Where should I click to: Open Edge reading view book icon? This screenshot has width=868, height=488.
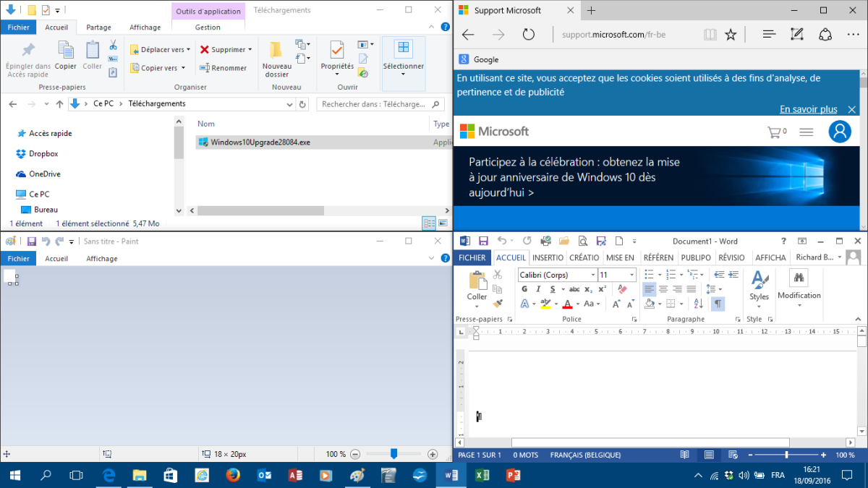(x=710, y=34)
